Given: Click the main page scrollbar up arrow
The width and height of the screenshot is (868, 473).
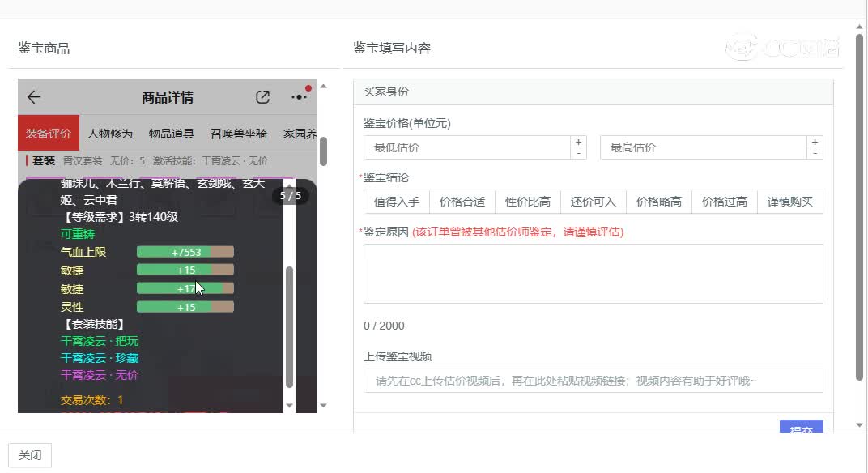Looking at the screenshot, I should 859,27.
